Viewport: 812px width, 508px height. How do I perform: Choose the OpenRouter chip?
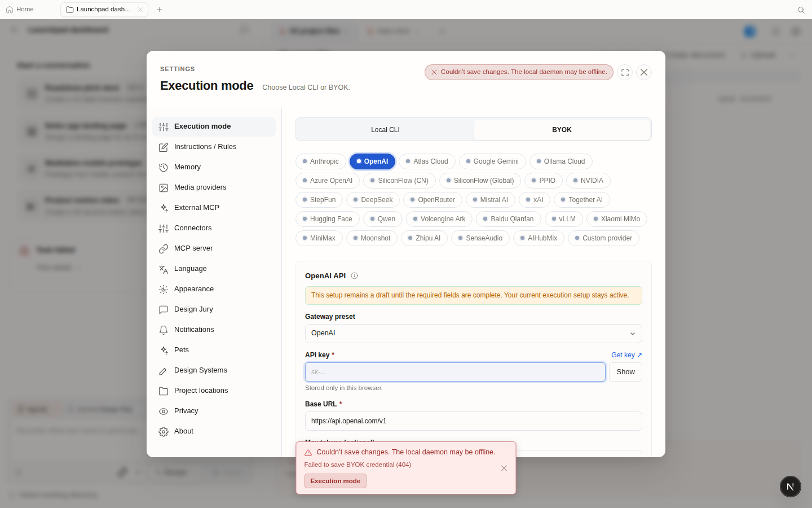pyautogui.click(x=433, y=200)
